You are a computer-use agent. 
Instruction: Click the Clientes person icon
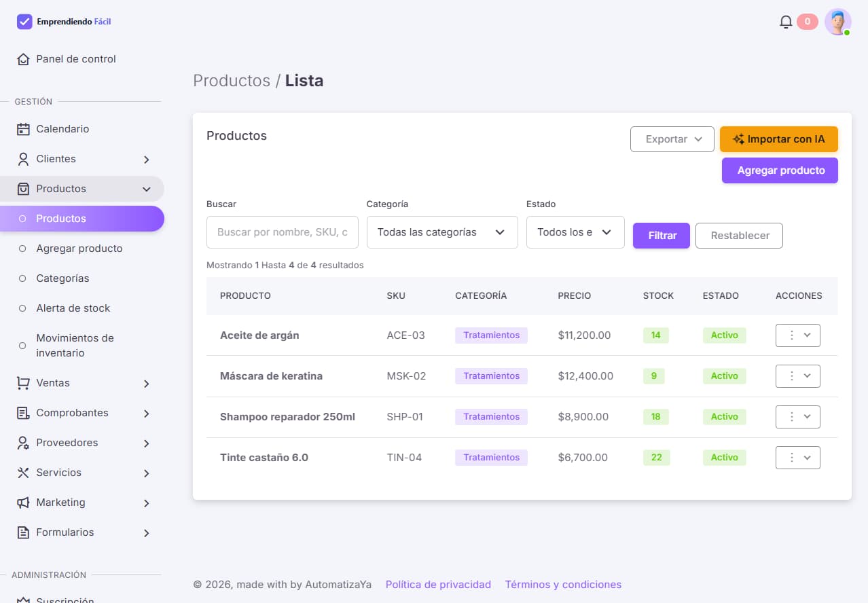point(23,159)
